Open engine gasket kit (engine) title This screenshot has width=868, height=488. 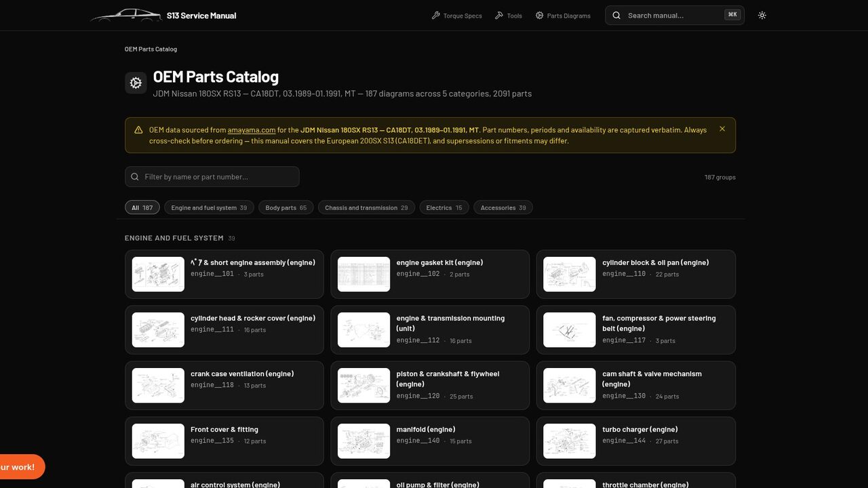[x=439, y=262]
